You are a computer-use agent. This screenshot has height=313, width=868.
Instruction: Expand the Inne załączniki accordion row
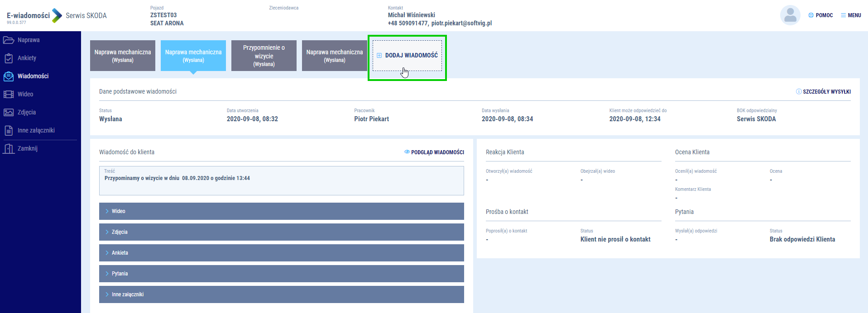point(281,294)
